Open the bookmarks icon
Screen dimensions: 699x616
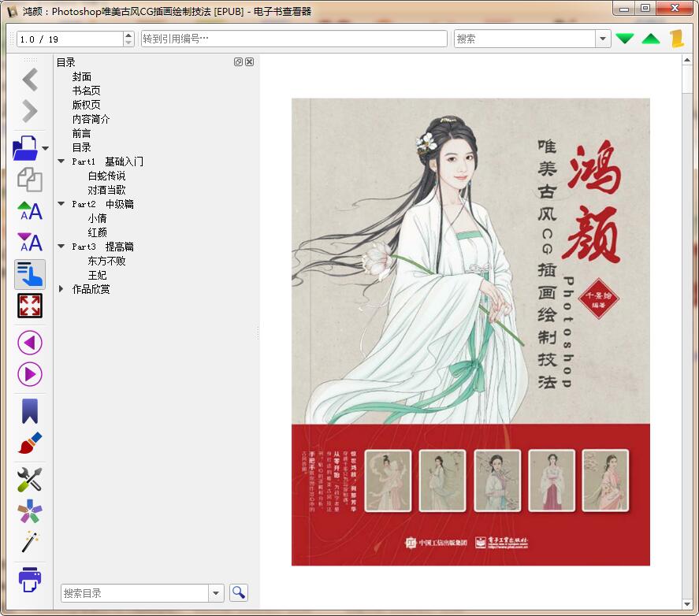click(30, 410)
